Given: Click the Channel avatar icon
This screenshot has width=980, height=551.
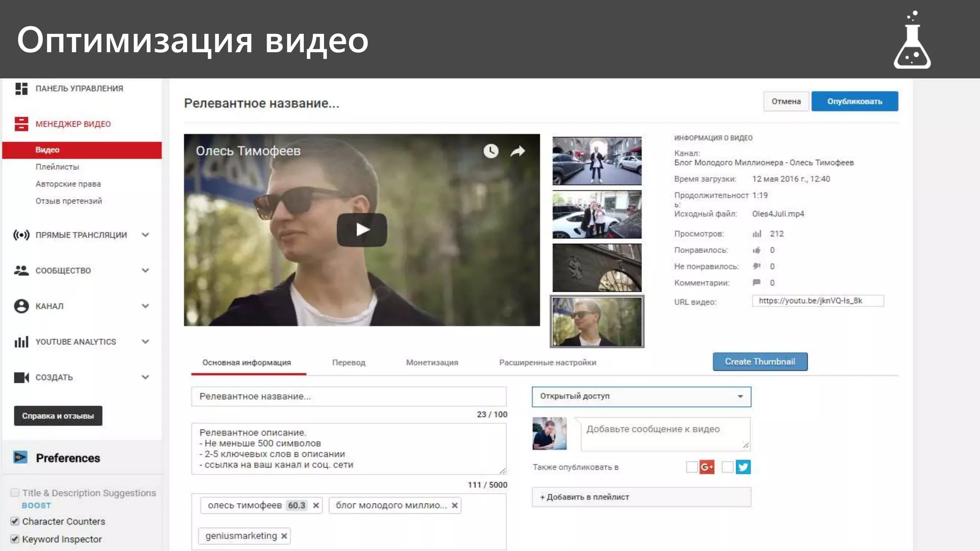Looking at the screenshot, I should tap(21, 306).
